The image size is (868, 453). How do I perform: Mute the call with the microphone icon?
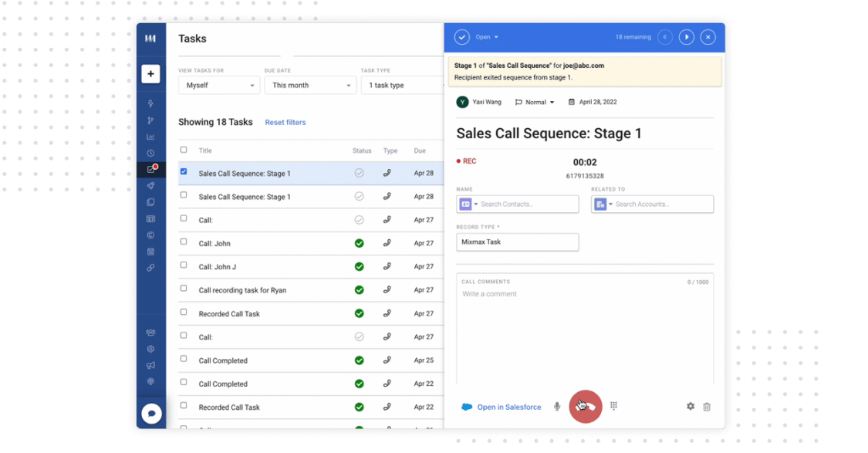pyautogui.click(x=557, y=407)
